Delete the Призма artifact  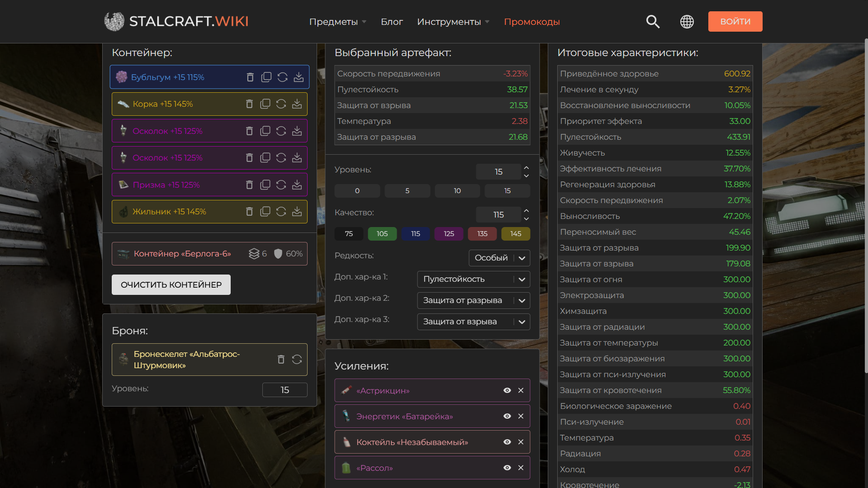coord(249,185)
